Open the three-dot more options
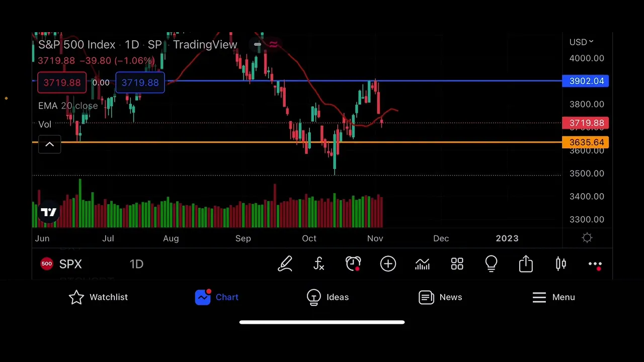 (x=595, y=264)
